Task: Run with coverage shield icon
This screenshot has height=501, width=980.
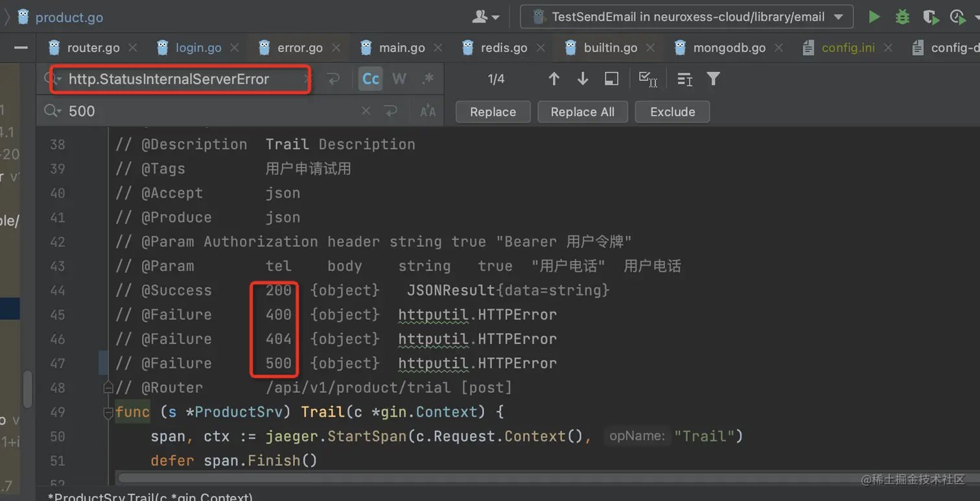Action: (x=931, y=17)
